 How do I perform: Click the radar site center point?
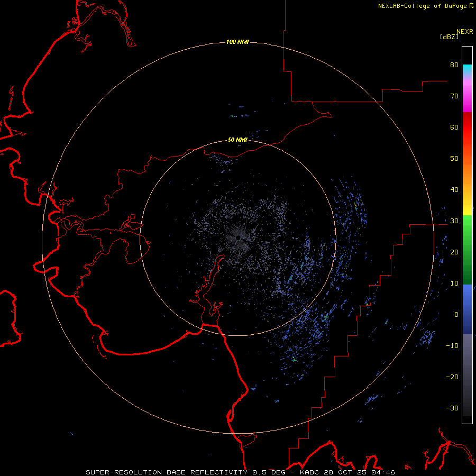(238, 237)
